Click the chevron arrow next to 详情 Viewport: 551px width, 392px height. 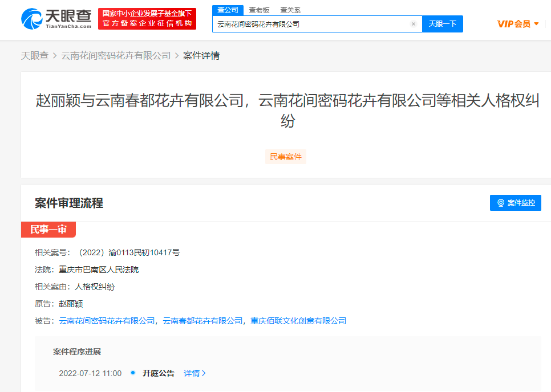(x=204, y=373)
